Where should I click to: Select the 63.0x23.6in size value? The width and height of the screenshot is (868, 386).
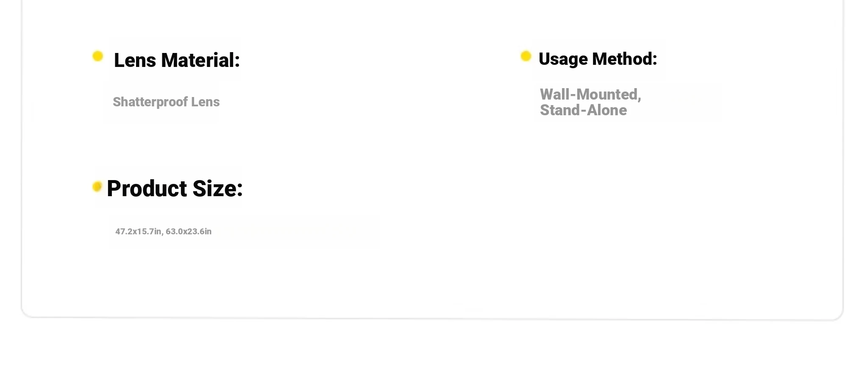[x=189, y=231]
